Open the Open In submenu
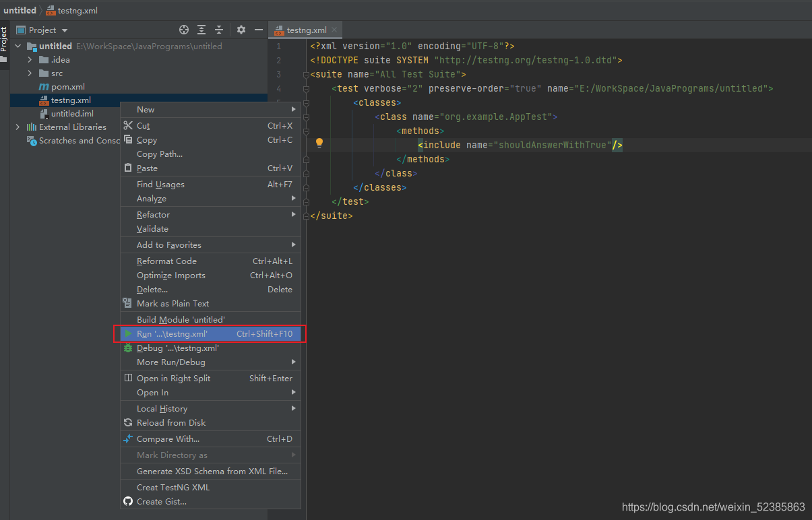Viewport: 812px width, 520px height. coord(210,392)
